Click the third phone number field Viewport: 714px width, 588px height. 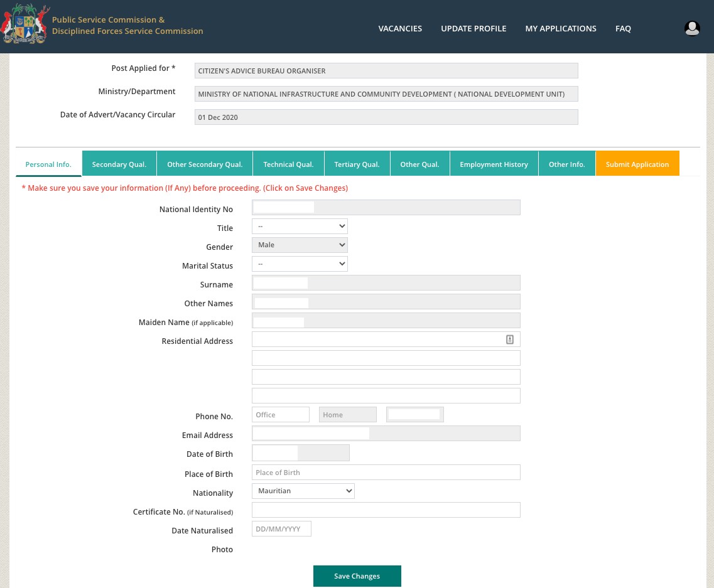[415, 415]
